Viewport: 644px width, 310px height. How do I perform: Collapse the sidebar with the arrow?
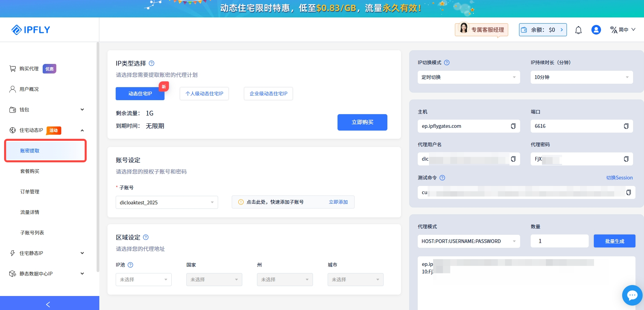click(48, 304)
